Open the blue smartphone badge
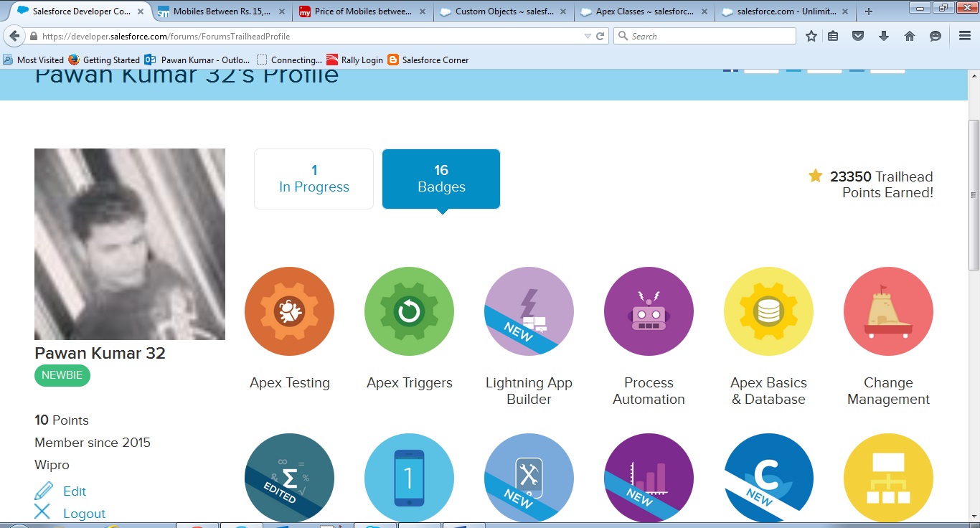980x528 pixels. (409, 478)
